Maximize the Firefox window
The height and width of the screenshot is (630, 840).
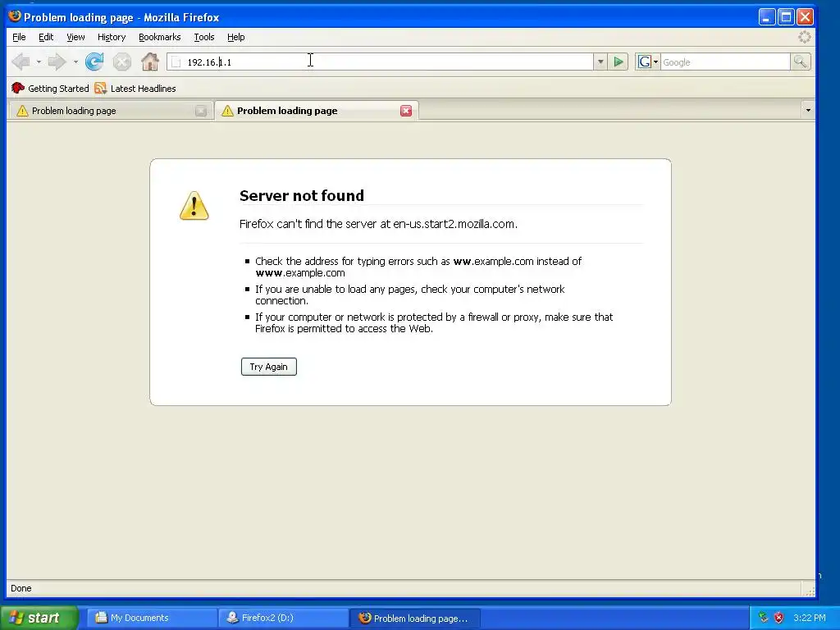(786, 17)
